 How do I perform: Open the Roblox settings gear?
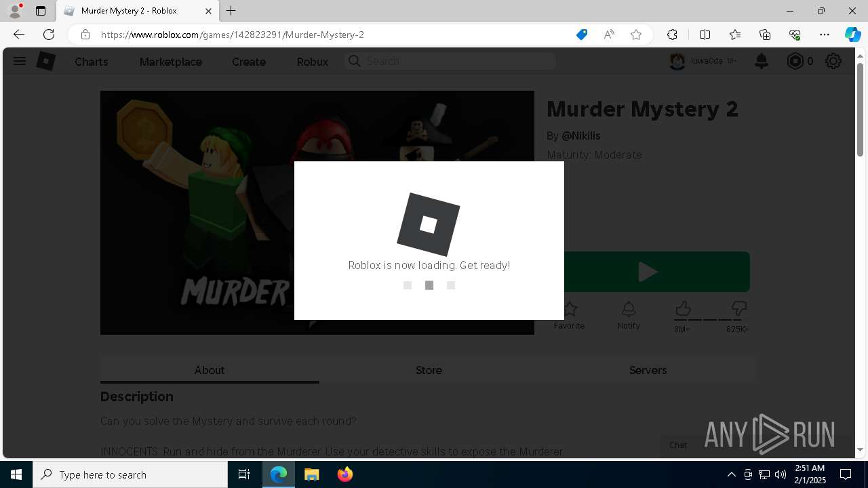[x=833, y=61]
